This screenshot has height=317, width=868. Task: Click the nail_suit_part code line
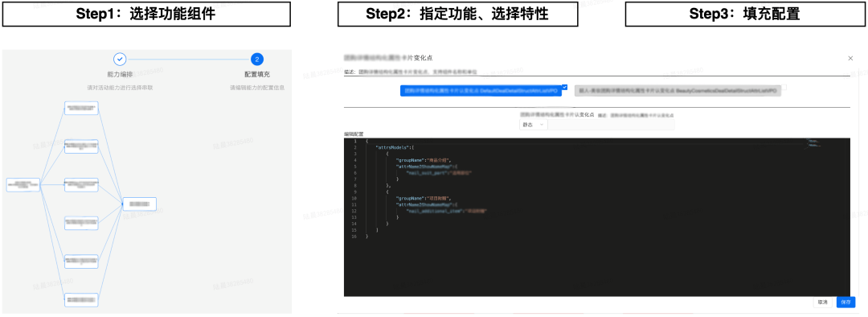[x=440, y=173]
